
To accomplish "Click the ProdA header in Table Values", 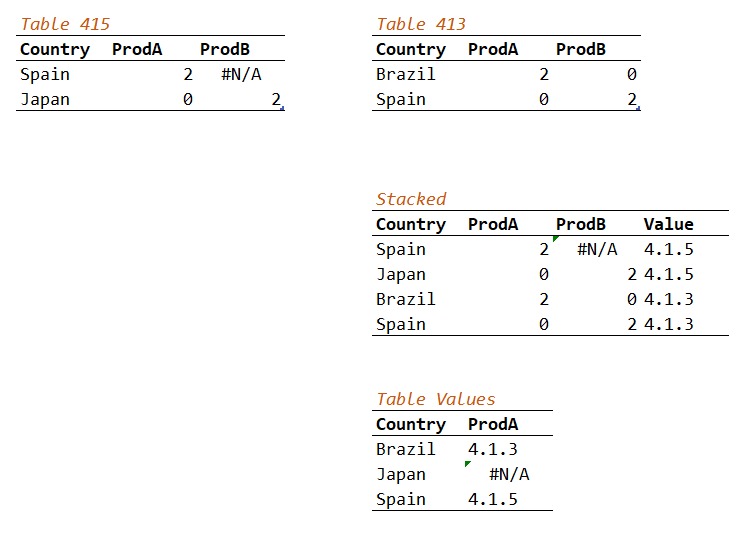I will coord(493,424).
